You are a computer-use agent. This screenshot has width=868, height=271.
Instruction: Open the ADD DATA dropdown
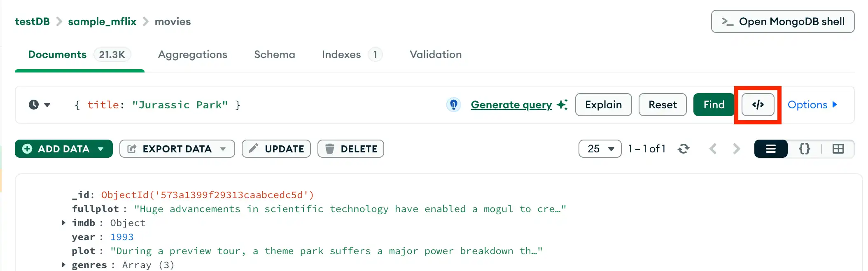click(64, 149)
